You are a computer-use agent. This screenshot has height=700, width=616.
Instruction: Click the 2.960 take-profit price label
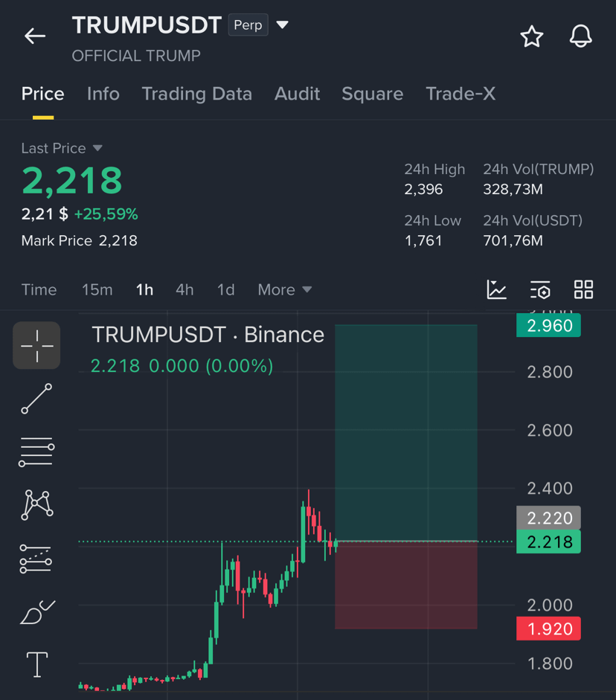coord(548,325)
